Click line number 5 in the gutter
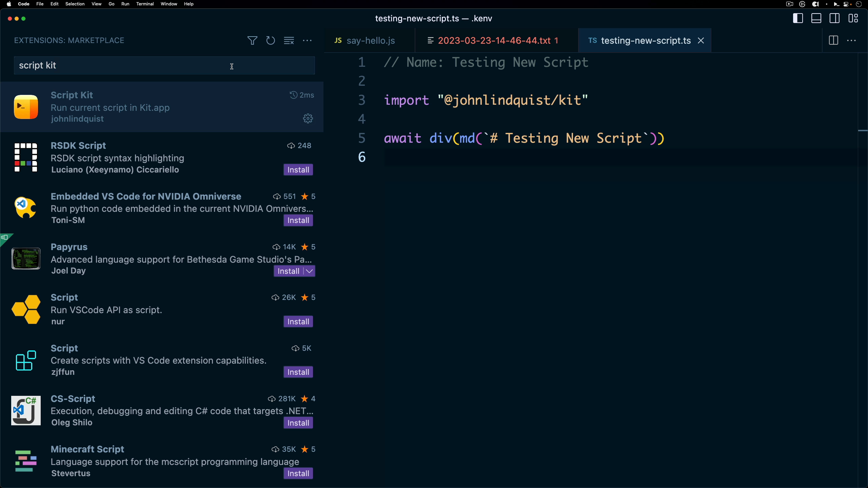The image size is (868, 488). click(362, 138)
